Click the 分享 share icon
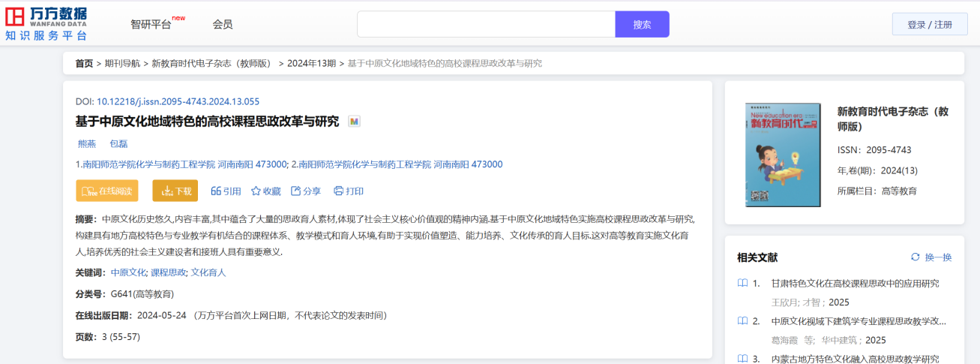This screenshot has width=980, height=364. point(295,191)
